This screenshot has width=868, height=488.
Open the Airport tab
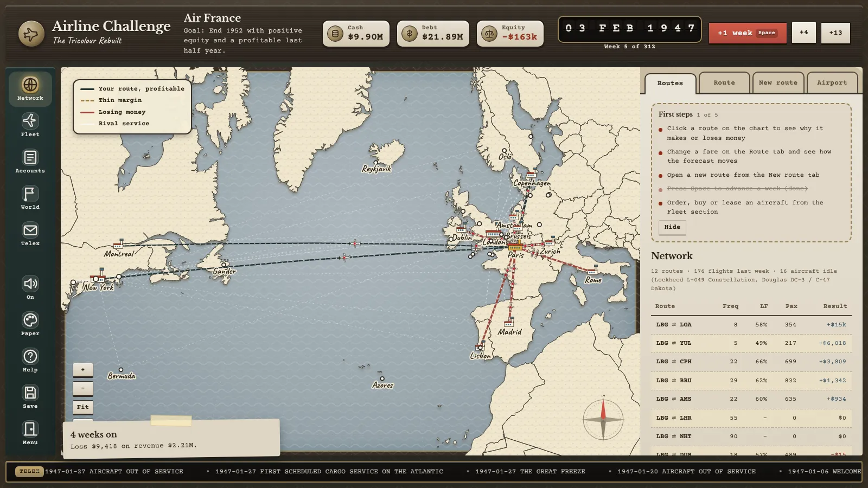[832, 83]
